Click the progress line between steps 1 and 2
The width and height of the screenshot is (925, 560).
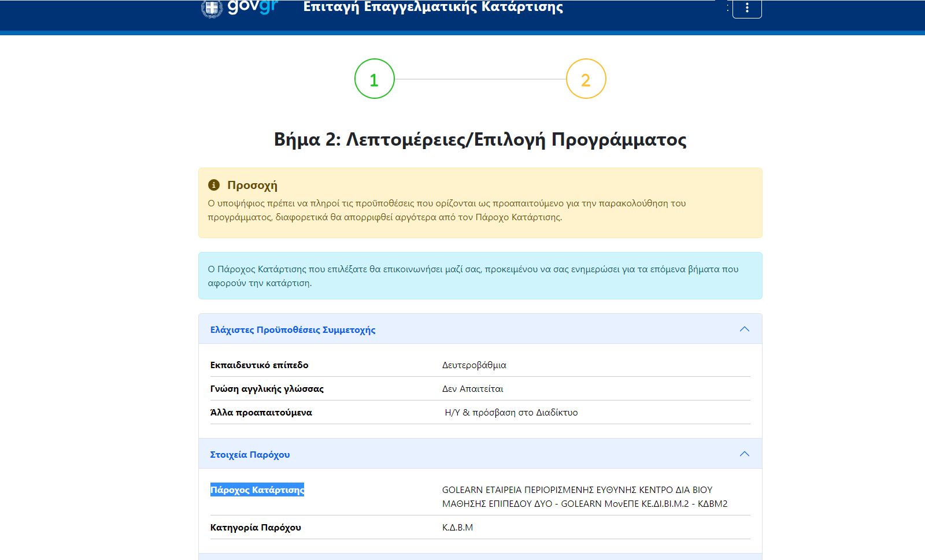(x=480, y=80)
